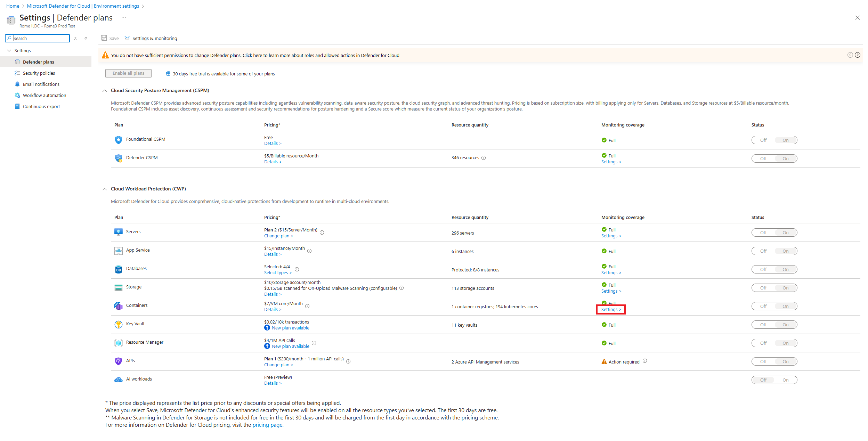Click the Foundational CSPM shield icon
This screenshot has height=441, width=868.
coord(119,140)
